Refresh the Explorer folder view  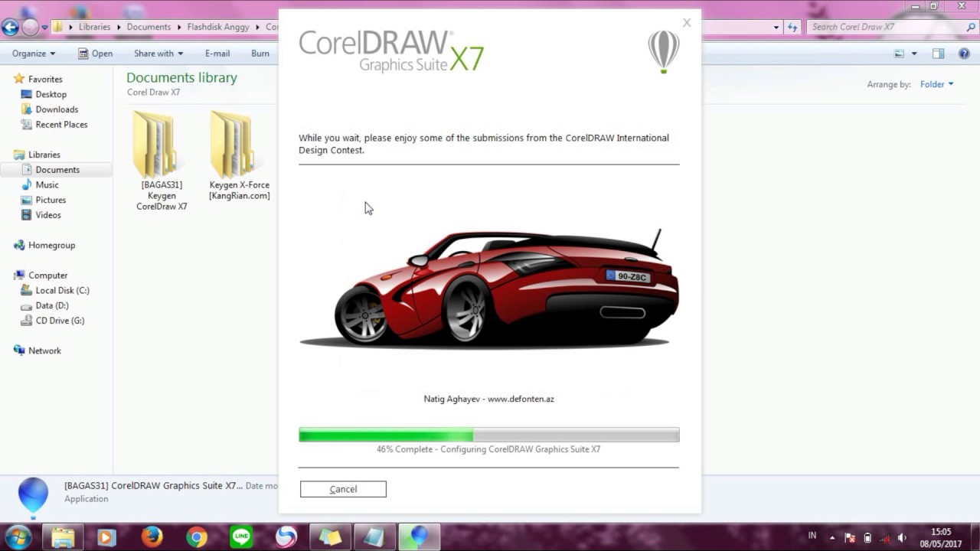pos(792,28)
